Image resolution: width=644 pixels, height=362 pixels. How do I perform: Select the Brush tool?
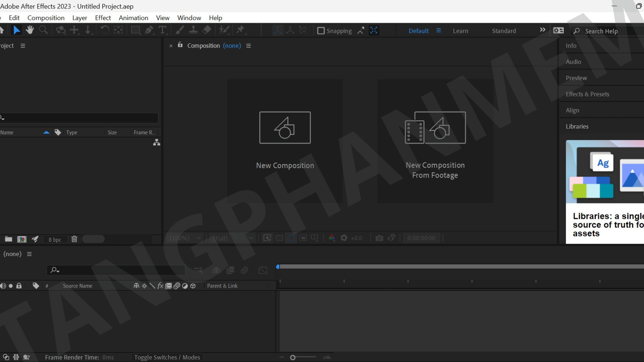pyautogui.click(x=179, y=30)
